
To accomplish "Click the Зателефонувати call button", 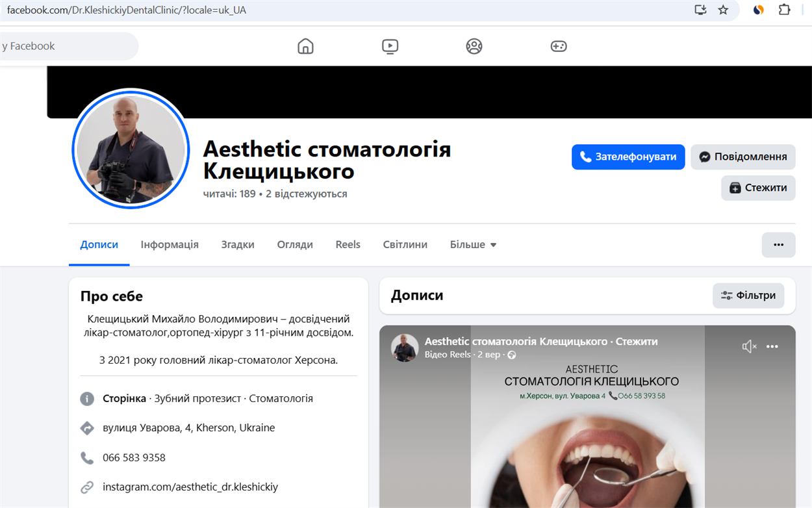I will tap(628, 157).
